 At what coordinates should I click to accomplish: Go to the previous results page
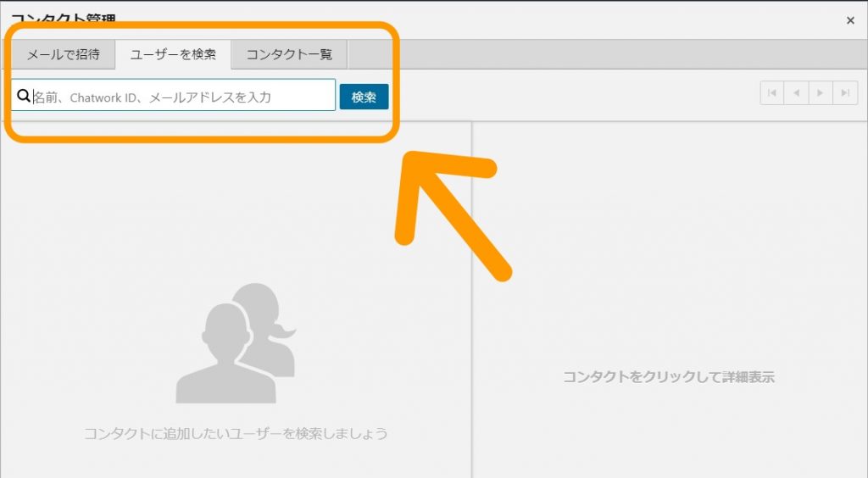click(x=797, y=93)
